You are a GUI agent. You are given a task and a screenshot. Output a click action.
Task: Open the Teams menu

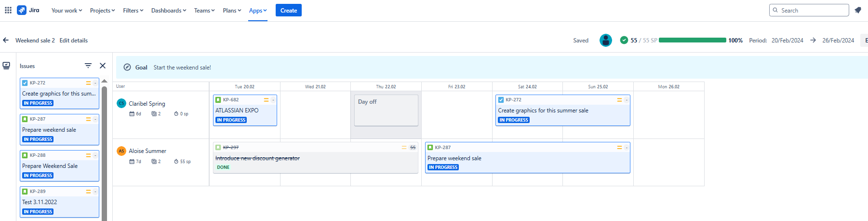204,10
